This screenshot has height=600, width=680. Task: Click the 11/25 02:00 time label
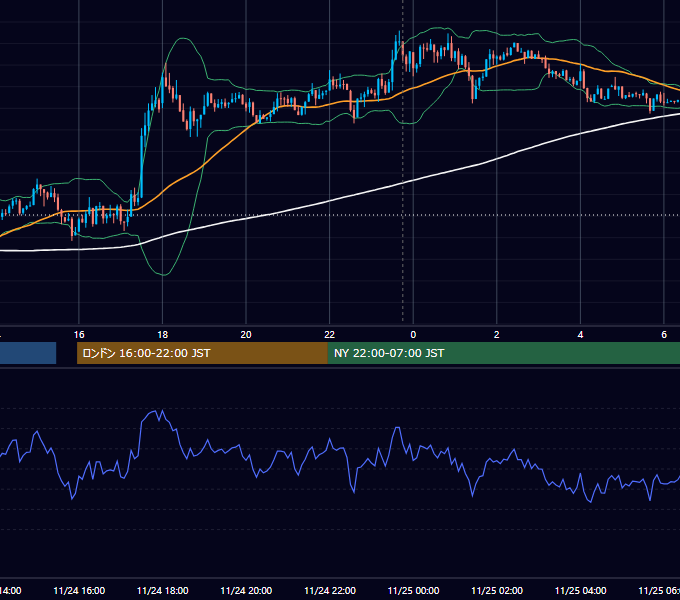coord(497,590)
